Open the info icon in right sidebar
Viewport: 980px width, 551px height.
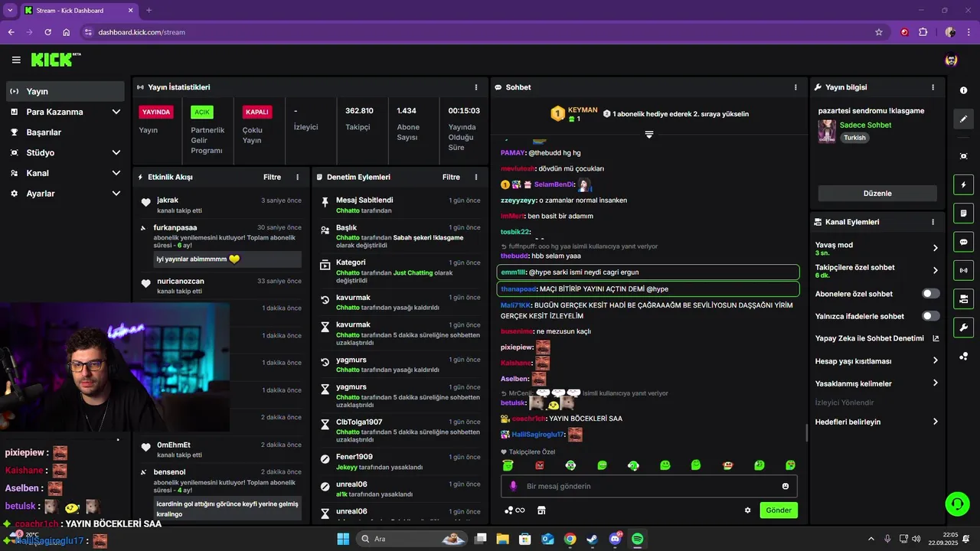[963, 90]
